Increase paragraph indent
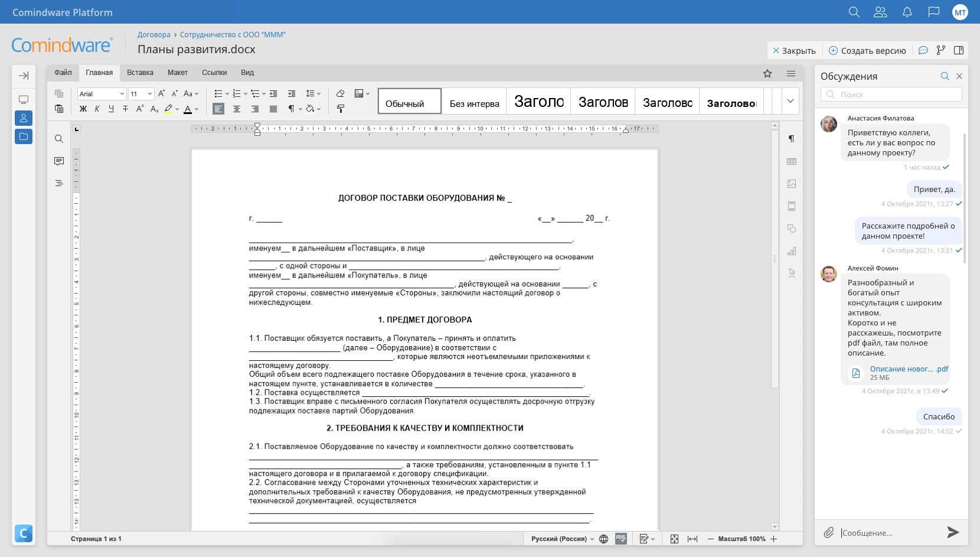Screen dimensions: 980x557 (292, 93)
